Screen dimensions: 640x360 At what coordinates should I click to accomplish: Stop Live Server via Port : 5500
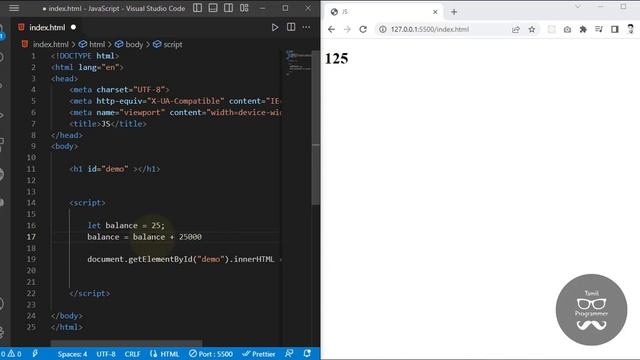click(x=211, y=354)
